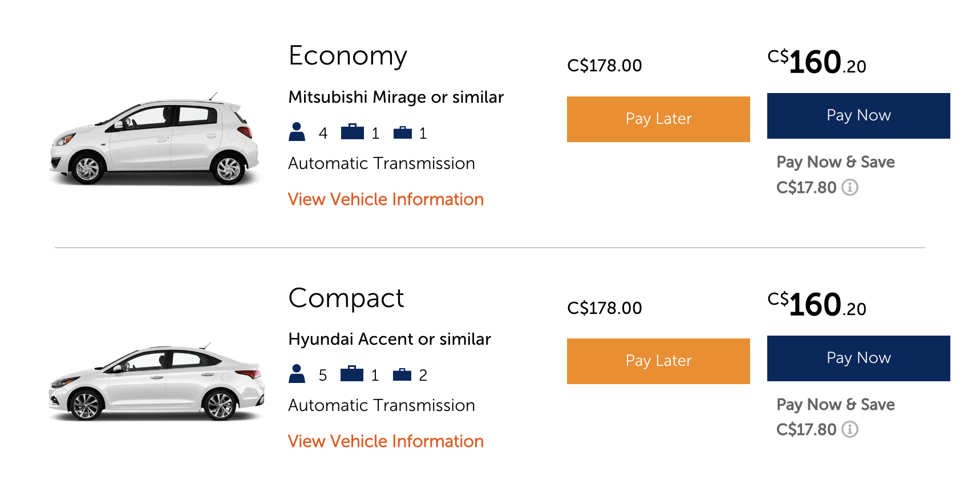
Task: Click the Compact category heading
Action: pyautogui.click(x=346, y=298)
